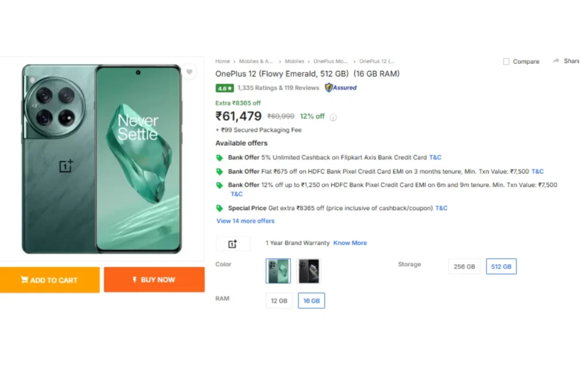Click the OnePlus brand logo box
This screenshot has height=392, width=588.
pos(233,244)
